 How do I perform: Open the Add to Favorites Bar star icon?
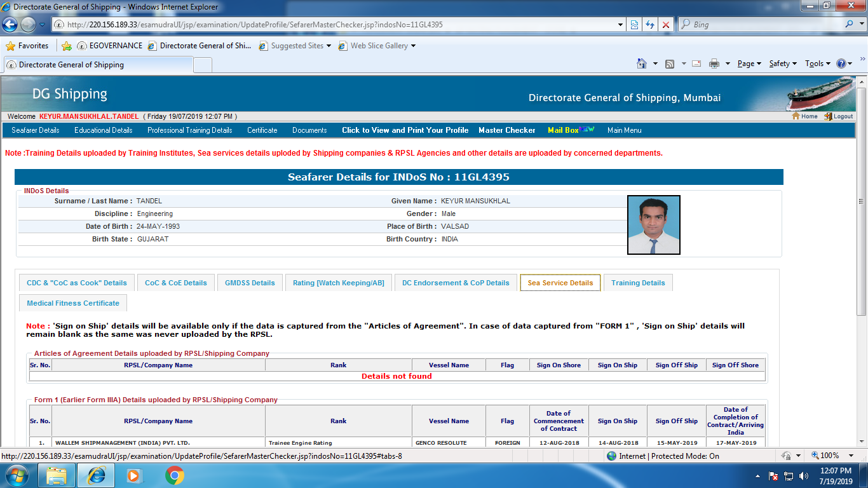67,46
